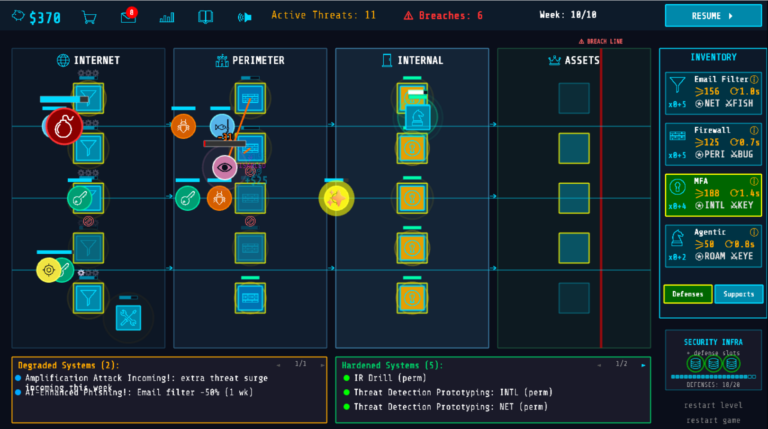Toggle the sound speaker icon
The height and width of the screenshot is (429, 768).
pyautogui.click(x=244, y=18)
